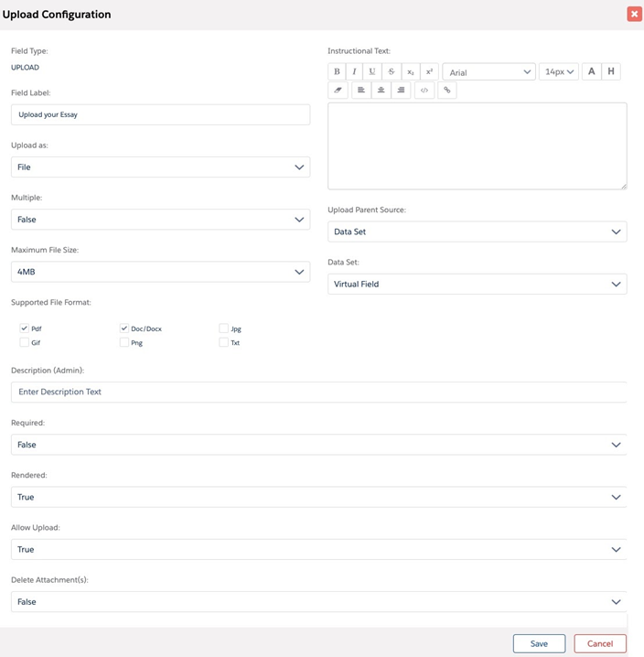The height and width of the screenshot is (657, 644).
Task: Check the Png file format option
Action: click(123, 342)
